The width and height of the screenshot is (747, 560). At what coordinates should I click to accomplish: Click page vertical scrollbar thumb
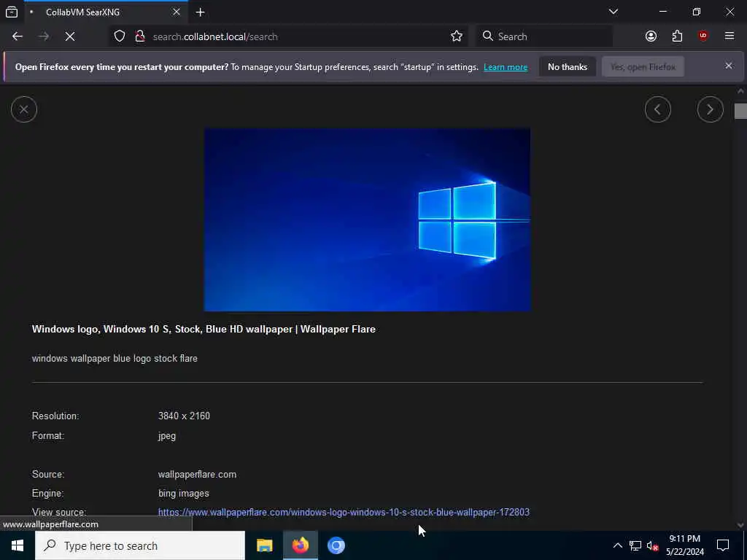pos(740,111)
